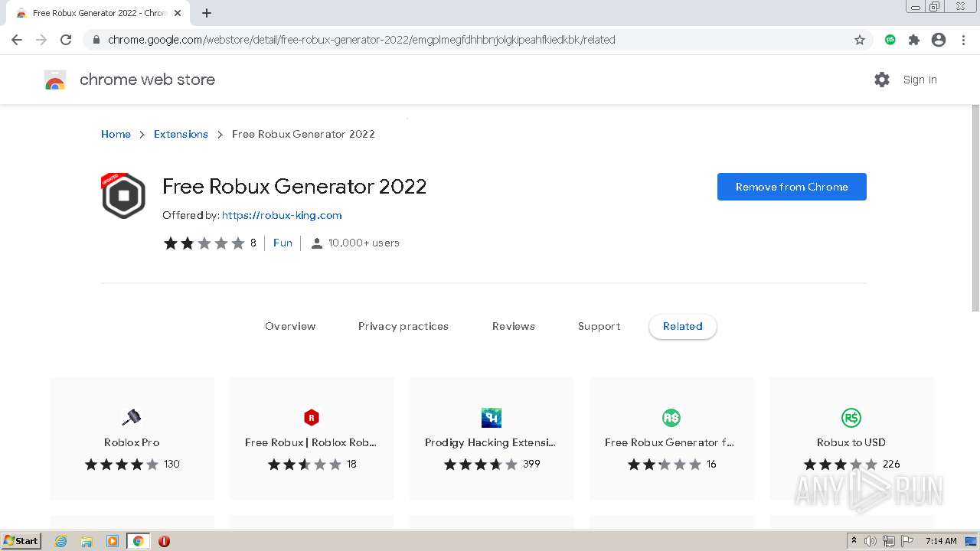Go to Extensions breadcrumb

[181, 134]
